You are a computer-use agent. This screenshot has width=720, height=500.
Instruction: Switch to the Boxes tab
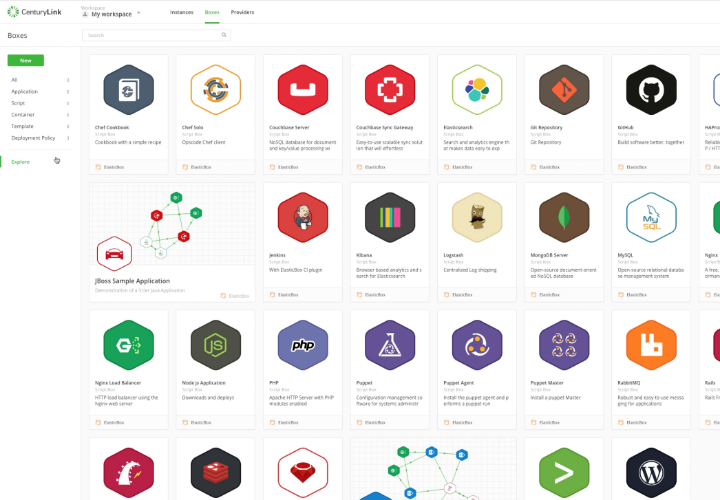click(x=212, y=12)
